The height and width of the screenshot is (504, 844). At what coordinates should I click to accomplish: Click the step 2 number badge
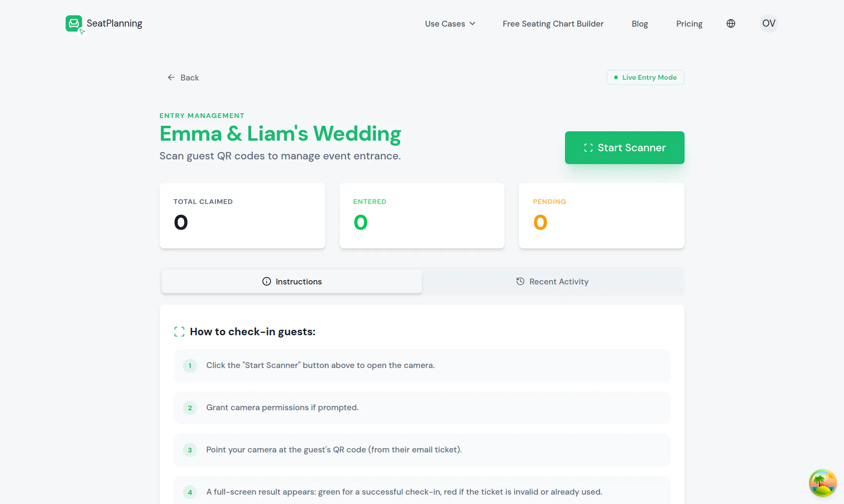190,408
